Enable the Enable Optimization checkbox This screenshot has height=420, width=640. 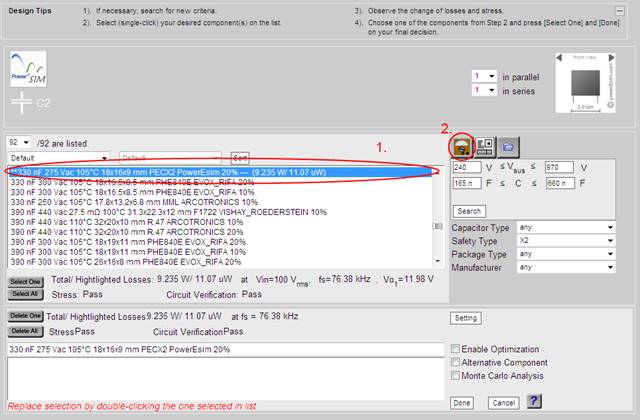[x=457, y=348]
